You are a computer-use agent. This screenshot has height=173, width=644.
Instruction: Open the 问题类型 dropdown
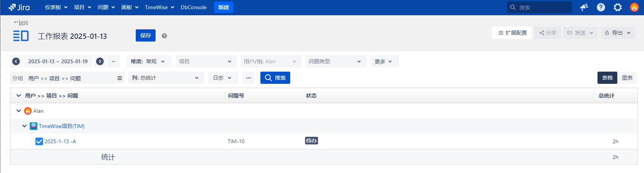coord(336,61)
